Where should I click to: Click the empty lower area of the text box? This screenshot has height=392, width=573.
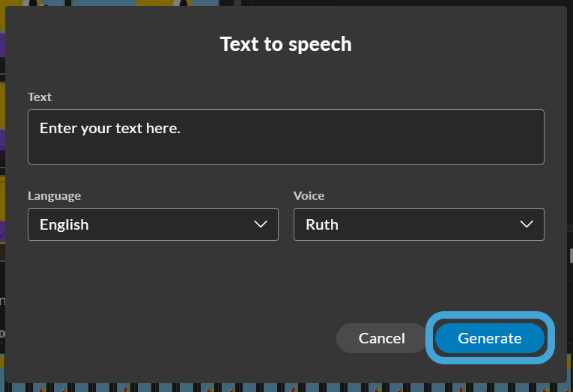point(286,151)
